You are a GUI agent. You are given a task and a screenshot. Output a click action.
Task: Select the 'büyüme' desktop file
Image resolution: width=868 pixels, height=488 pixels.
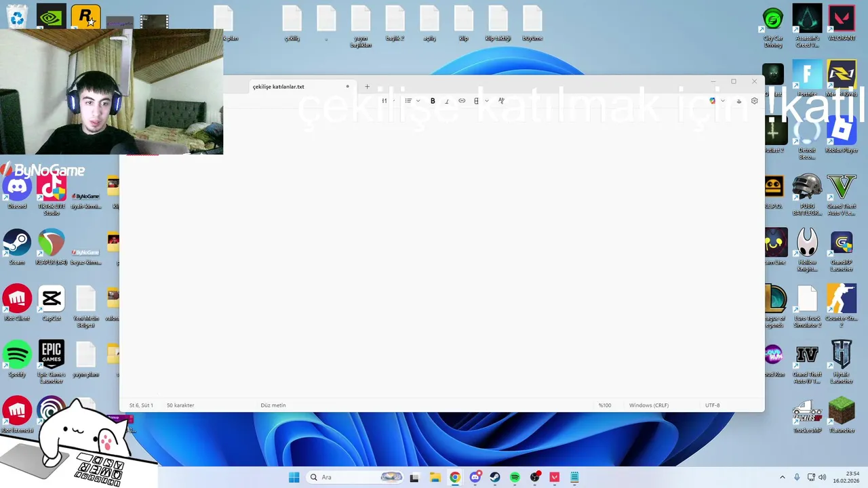532,24
